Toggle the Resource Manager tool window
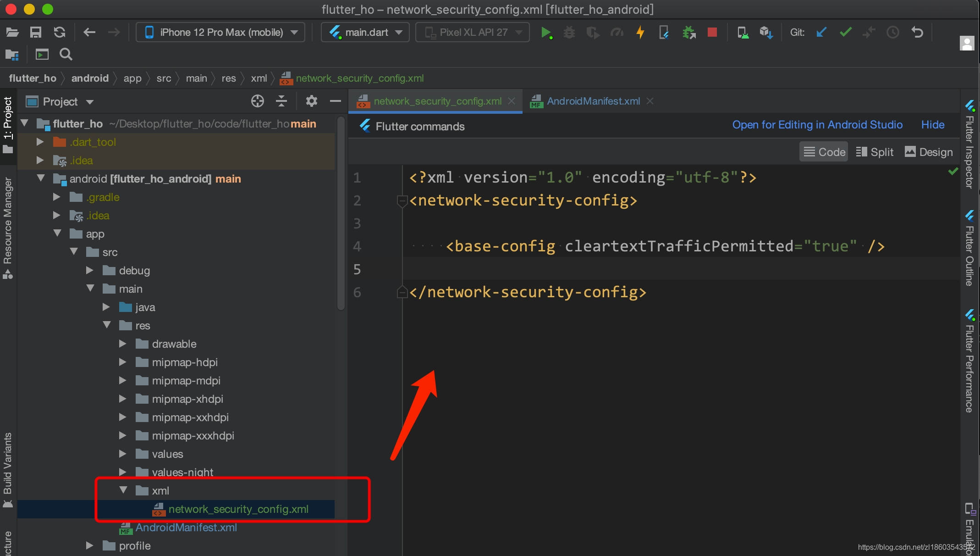 [x=8, y=228]
